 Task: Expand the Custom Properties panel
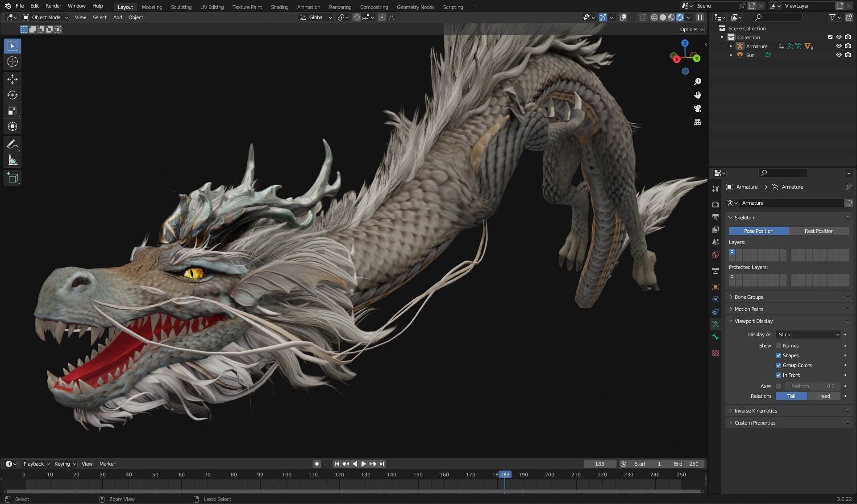coord(789,423)
